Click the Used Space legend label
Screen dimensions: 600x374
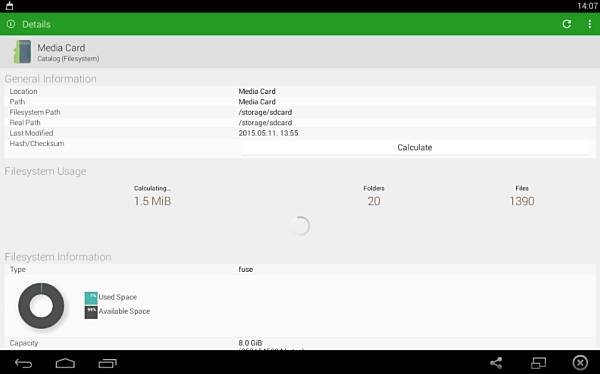tap(117, 297)
